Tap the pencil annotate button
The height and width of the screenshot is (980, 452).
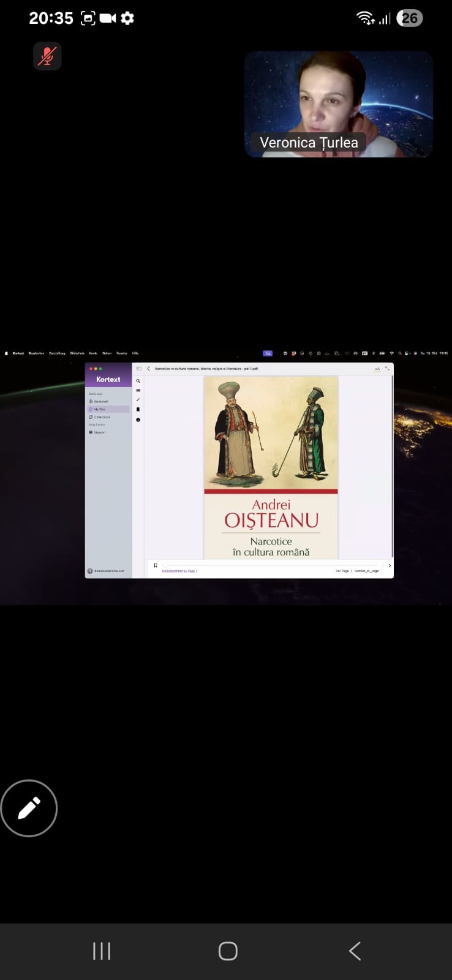(x=29, y=808)
